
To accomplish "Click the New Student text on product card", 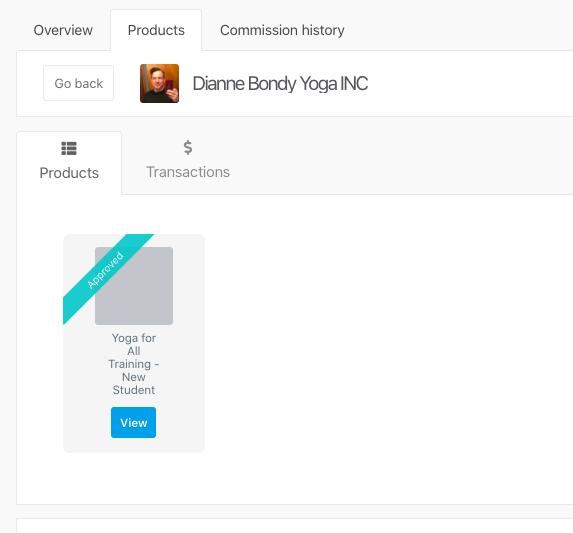I will point(134,384).
